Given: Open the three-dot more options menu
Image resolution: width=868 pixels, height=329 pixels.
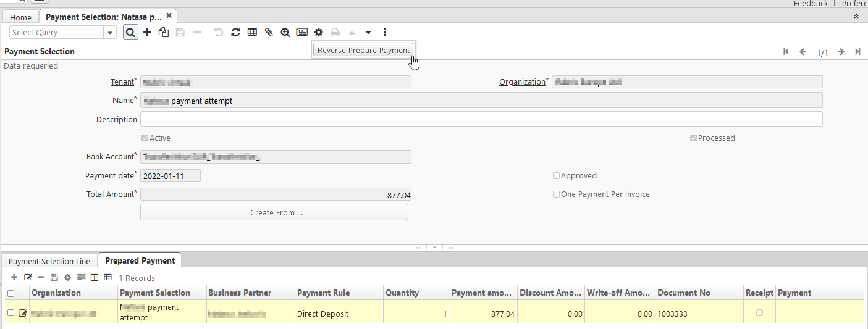Looking at the screenshot, I should 385,32.
